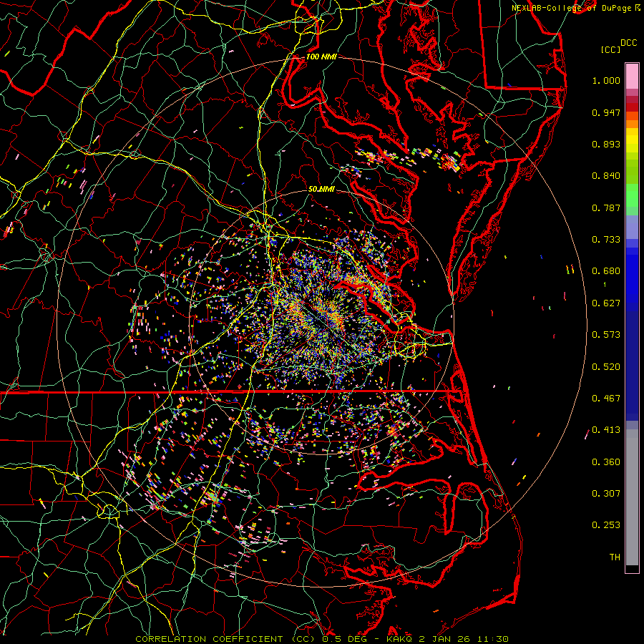This screenshot has width=644, height=644.
Task: Click the 0.467 legend value
Action: click(x=606, y=399)
